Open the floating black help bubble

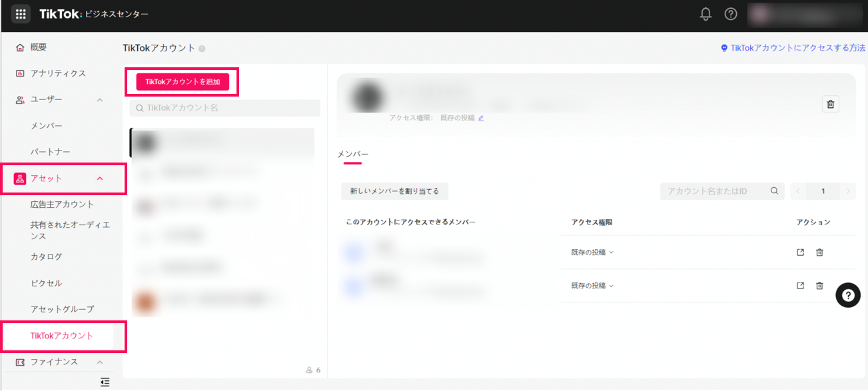coord(847,295)
